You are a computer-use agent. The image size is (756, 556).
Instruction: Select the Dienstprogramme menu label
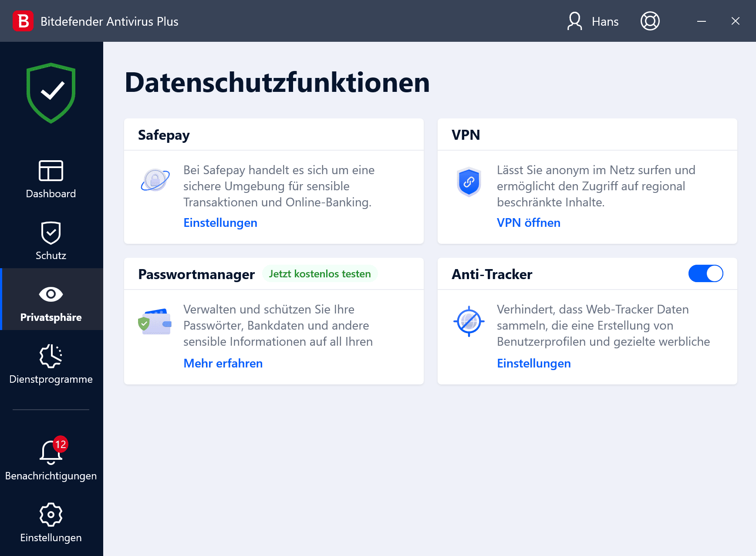(x=51, y=379)
